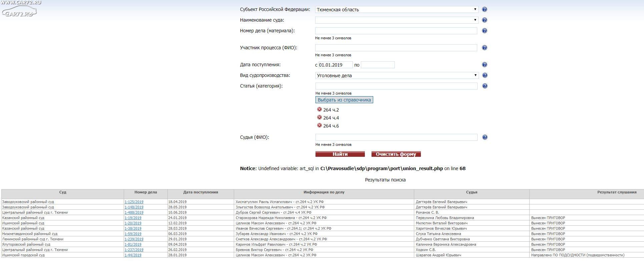The image size is (644, 269).
Task: Click the Очистить форму button
Action: coord(396,154)
